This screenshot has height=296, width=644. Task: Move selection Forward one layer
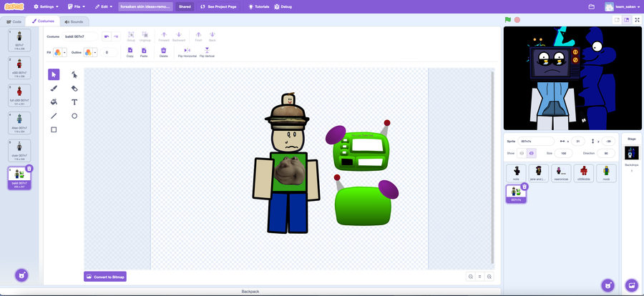pyautogui.click(x=164, y=36)
